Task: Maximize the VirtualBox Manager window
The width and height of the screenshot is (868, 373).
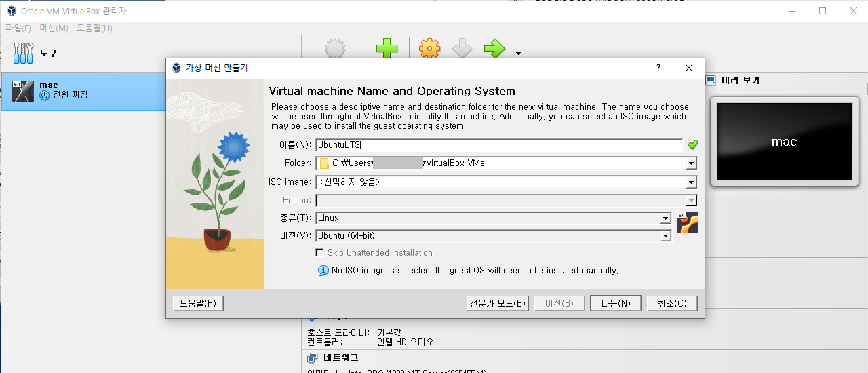Action: [823, 11]
